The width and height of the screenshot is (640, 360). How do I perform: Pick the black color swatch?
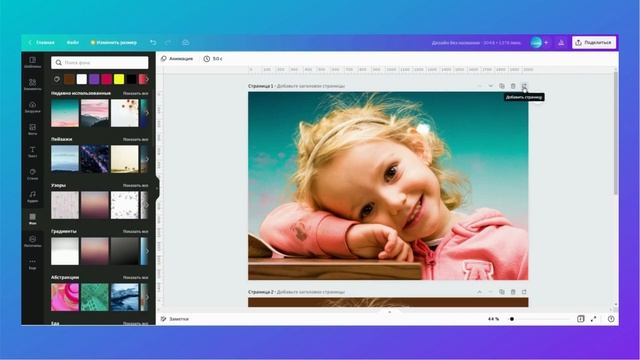tap(131, 79)
